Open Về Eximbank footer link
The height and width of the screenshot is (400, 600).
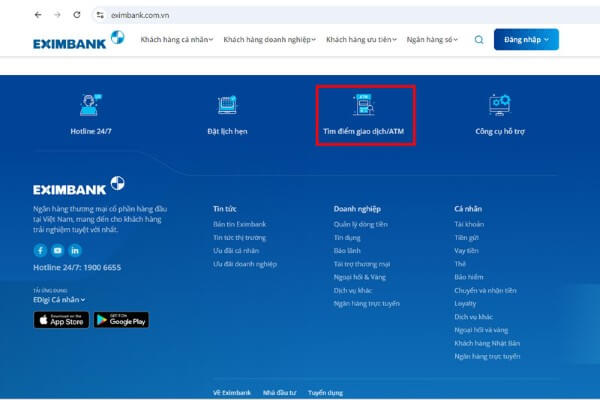[232, 393]
